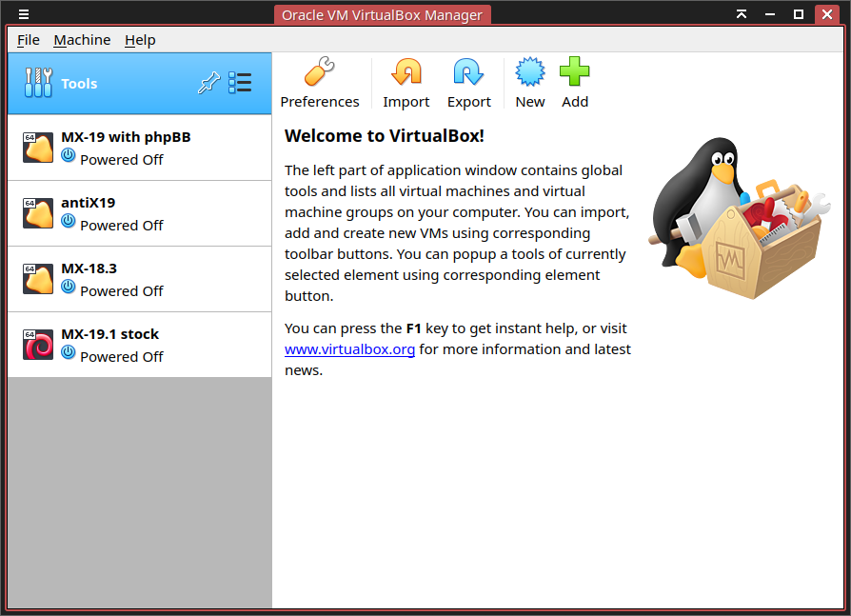Image resolution: width=851 pixels, height=616 pixels.
Task: Click Powered Off under MX-19 with phpBB
Action: click(x=122, y=160)
